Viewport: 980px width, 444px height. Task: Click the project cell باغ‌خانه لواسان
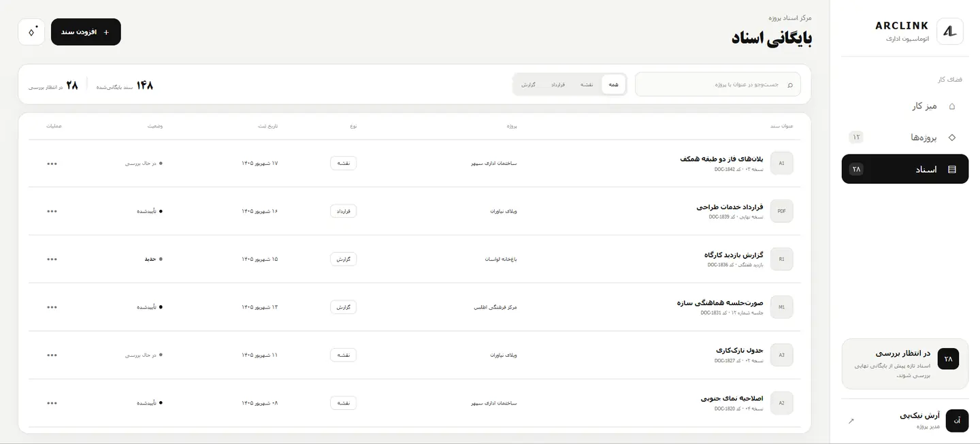pyautogui.click(x=501, y=259)
